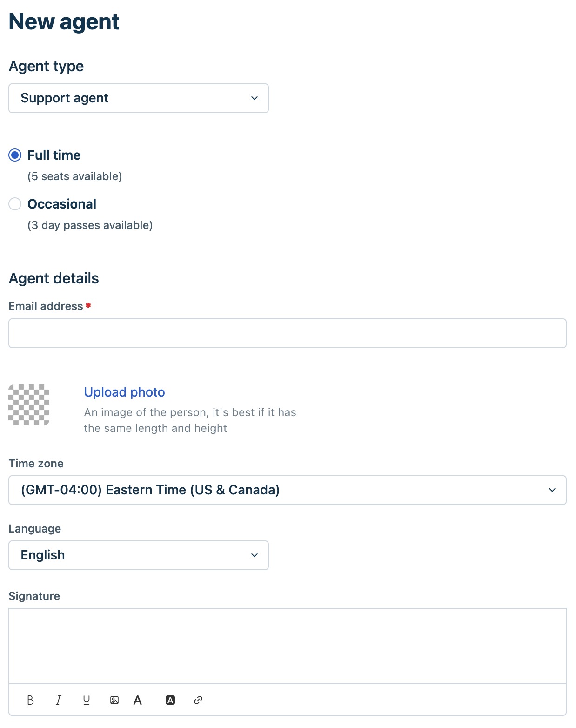Choose the Occasional day pass option

[x=15, y=204]
